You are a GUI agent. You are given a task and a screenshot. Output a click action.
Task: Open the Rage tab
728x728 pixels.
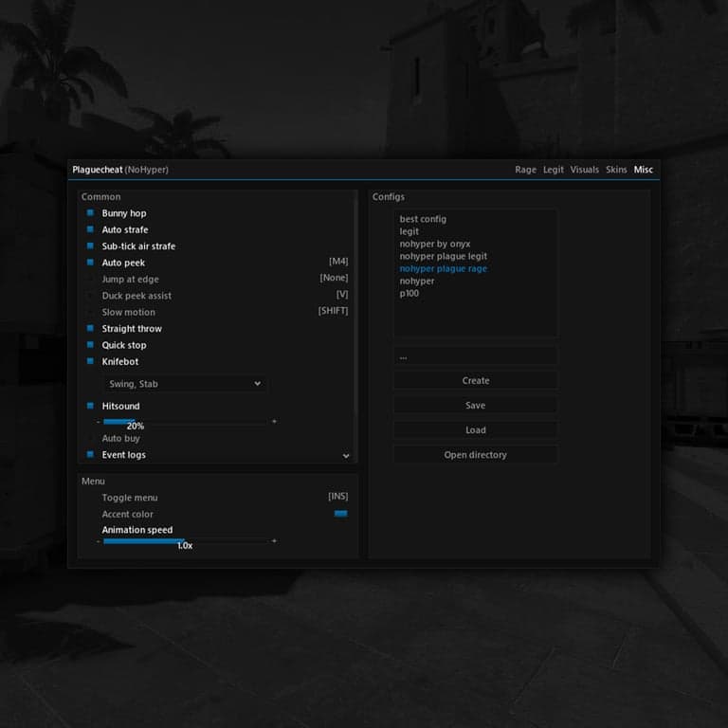click(x=525, y=170)
